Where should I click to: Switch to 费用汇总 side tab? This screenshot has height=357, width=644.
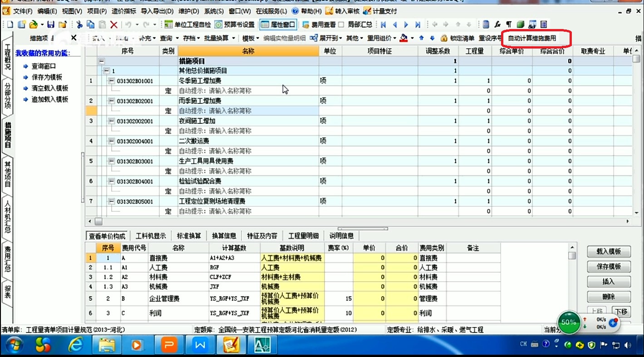[x=7, y=259]
